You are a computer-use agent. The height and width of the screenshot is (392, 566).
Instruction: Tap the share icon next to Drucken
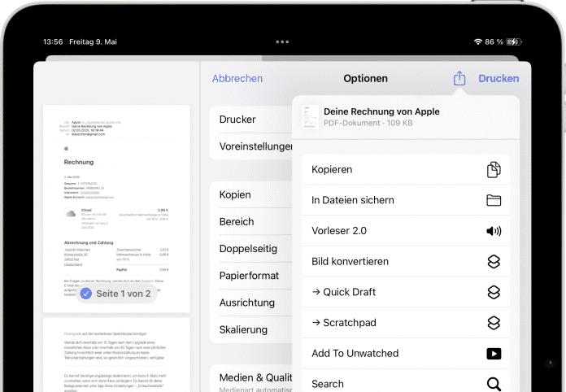click(x=459, y=78)
